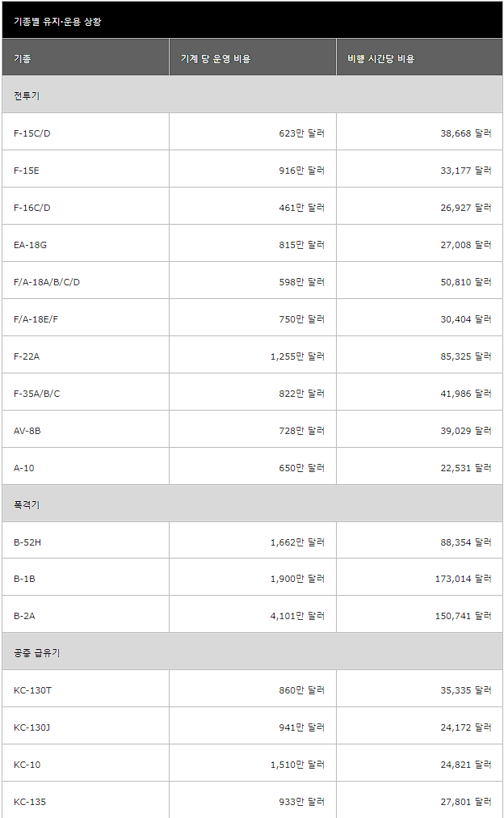Click the 비행 시간당 비용 column header

point(381,58)
